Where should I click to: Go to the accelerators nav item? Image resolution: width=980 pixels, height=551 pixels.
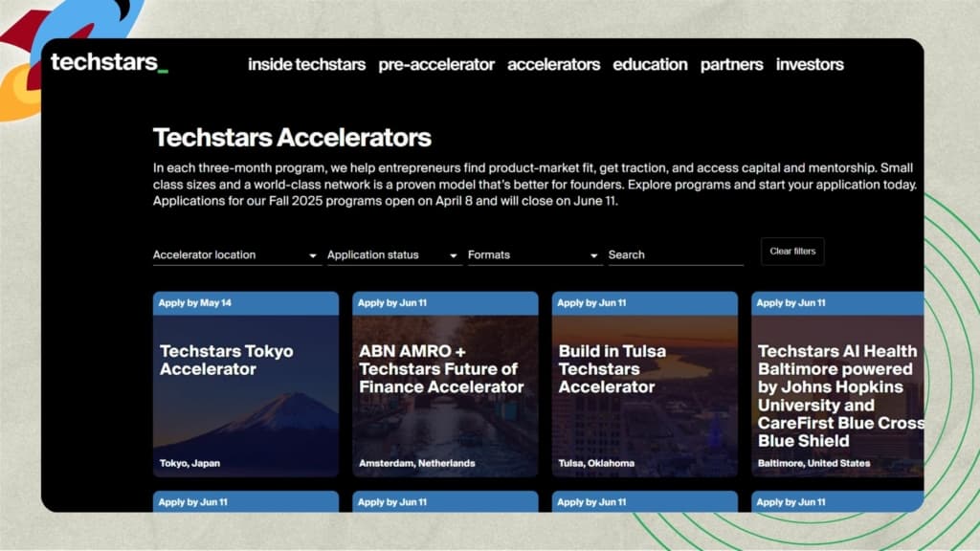click(x=553, y=64)
